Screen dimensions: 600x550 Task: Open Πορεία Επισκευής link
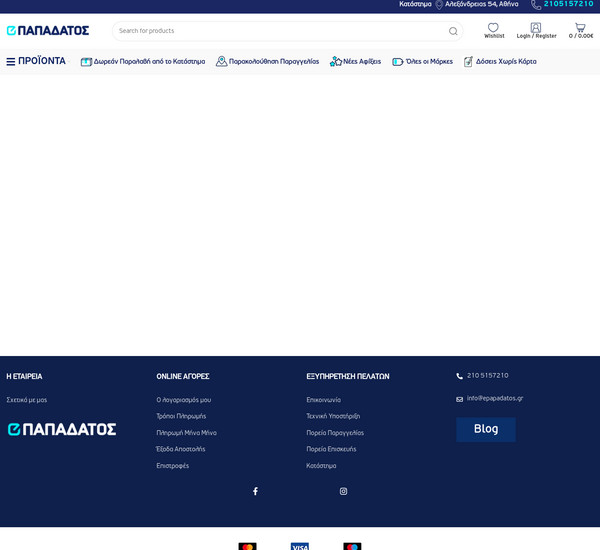(331, 449)
